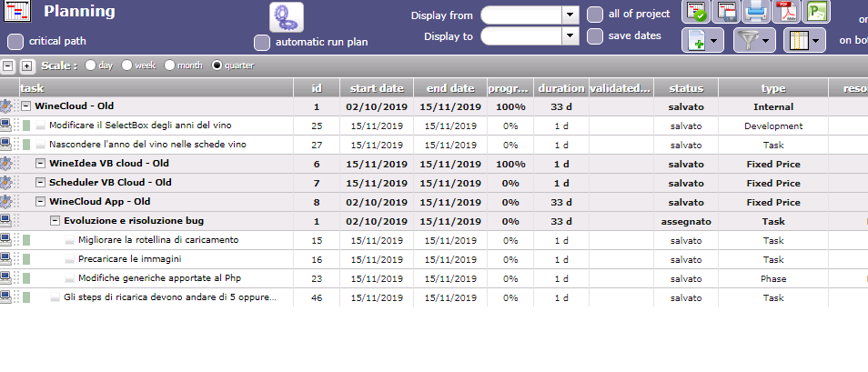Expand all tasks with plus button
Viewport: 868px width, 372px height.
(x=26, y=65)
